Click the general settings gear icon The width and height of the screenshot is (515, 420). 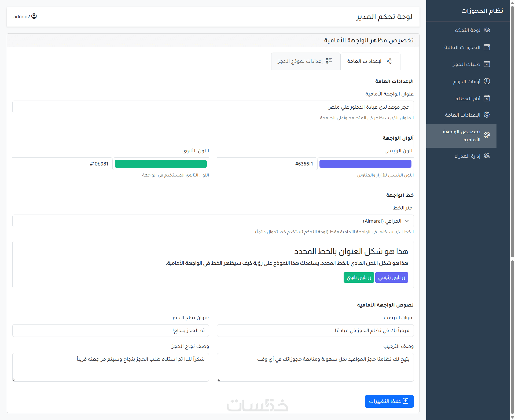487,115
